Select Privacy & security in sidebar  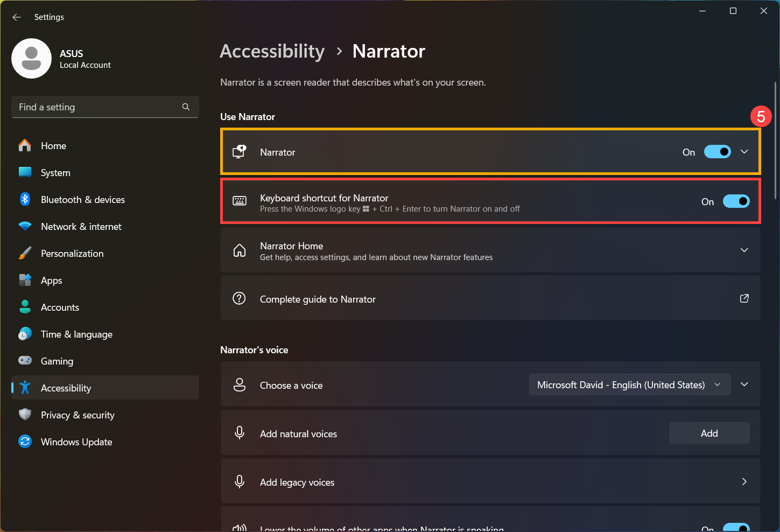(x=105, y=415)
